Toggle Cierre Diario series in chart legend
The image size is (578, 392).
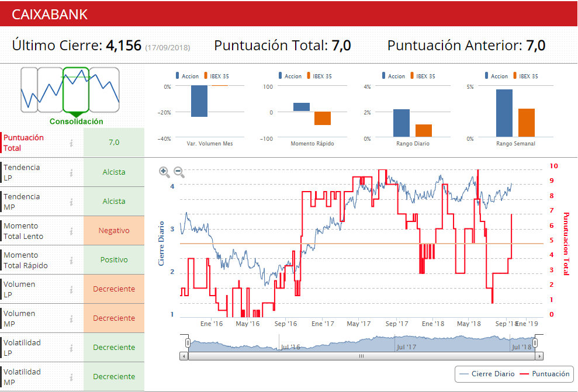pyautogui.click(x=487, y=374)
